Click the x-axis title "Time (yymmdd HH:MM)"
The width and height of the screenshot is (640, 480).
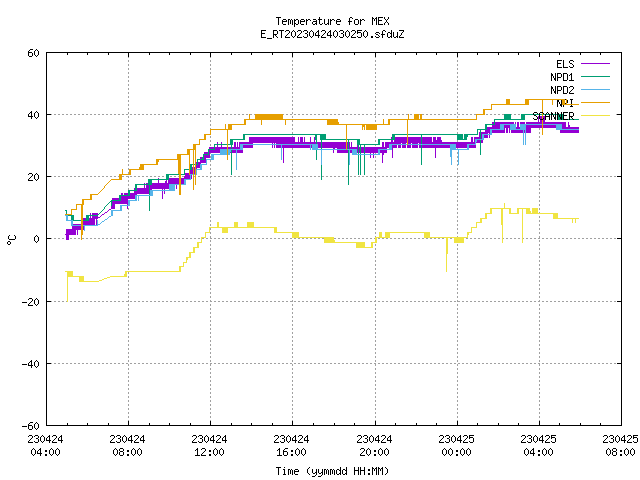pos(332,471)
